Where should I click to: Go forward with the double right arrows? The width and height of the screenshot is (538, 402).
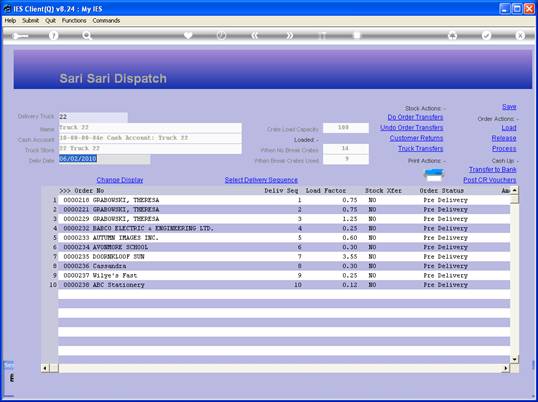pos(289,36)
